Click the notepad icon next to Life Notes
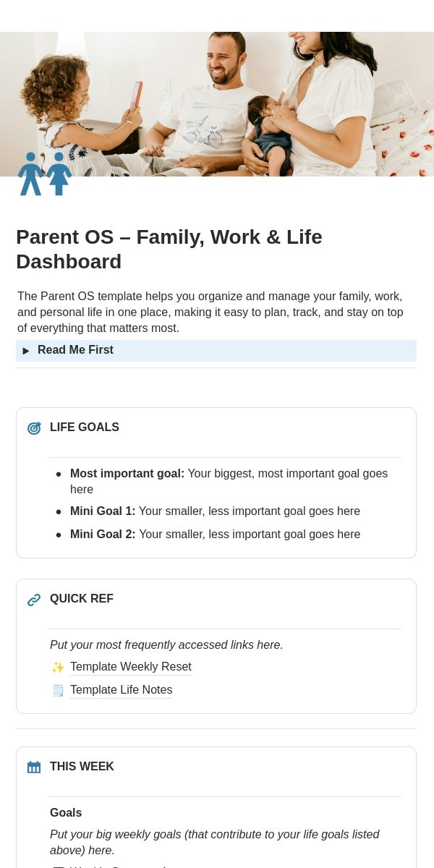This screenshot has width=434, height=868. click(x=58, y=690)
